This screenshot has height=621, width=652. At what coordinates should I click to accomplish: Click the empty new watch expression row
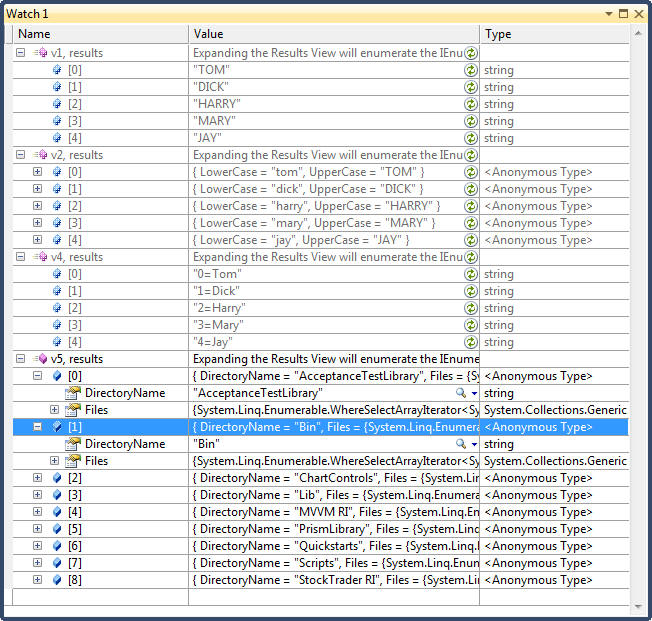pos(100,597)
